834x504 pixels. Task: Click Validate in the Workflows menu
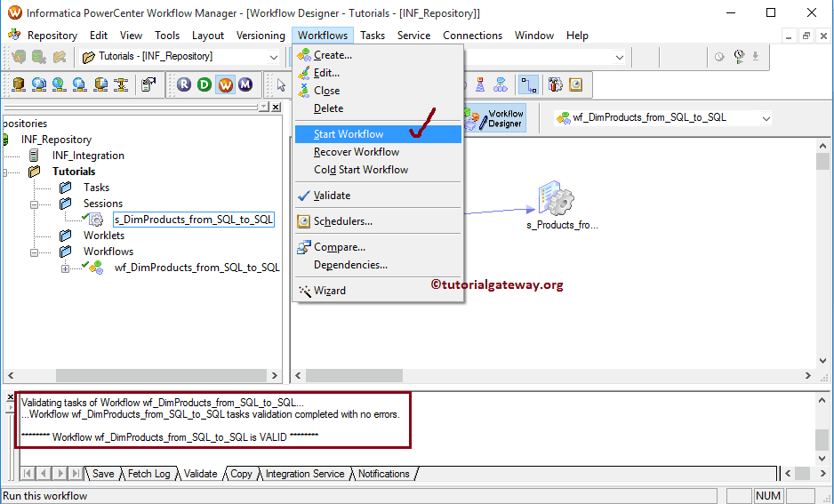[x=378, y=196]
